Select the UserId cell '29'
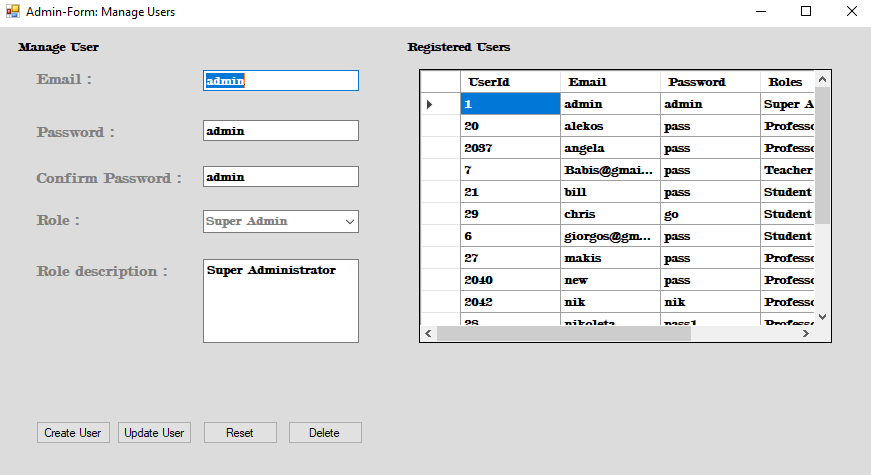Viewport: 871px width, 475px height. click(x=510, y=214)
